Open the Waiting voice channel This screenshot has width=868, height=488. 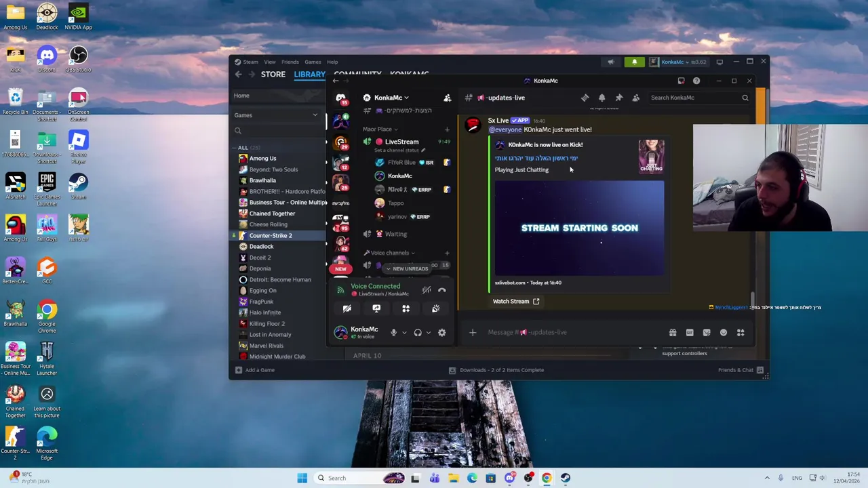coord(395,234)
